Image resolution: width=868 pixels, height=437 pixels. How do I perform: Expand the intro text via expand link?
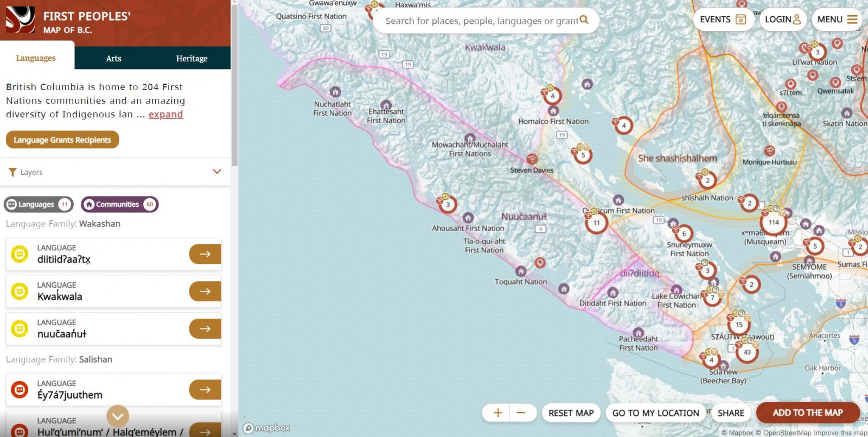tap(165, 115)
